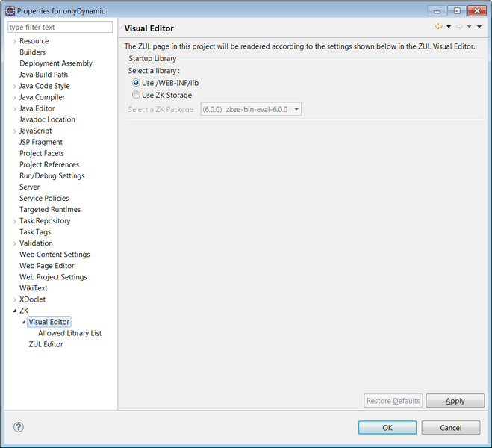The image size is (492, 448).
Task: Click the Apply button
Action: pyautogui.click(x=455, y=401)
